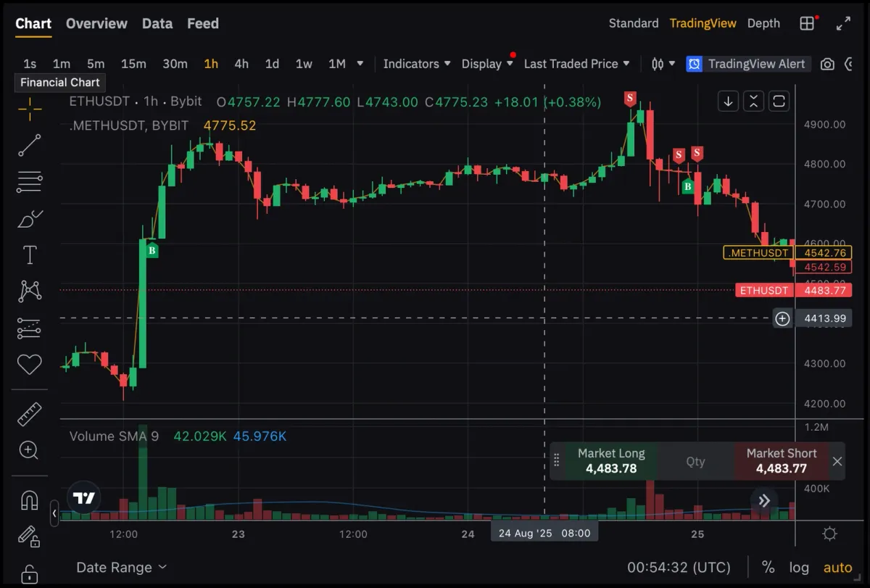The height and width of the screenshot is (588, 870).
Task: Click the Qty input field
Action: coord(695,461)
